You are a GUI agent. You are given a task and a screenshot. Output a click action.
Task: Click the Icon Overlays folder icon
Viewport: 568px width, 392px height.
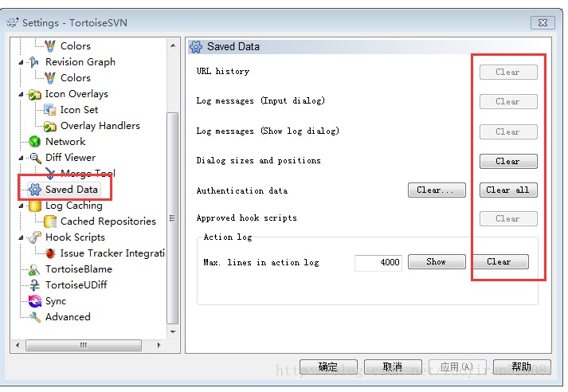pos(35,94)
